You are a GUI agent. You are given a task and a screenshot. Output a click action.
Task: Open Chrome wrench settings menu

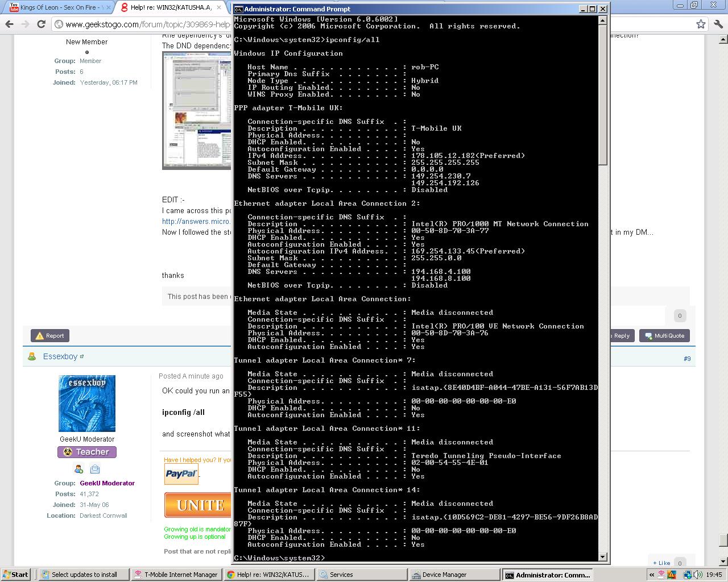(x=718, y=24)
